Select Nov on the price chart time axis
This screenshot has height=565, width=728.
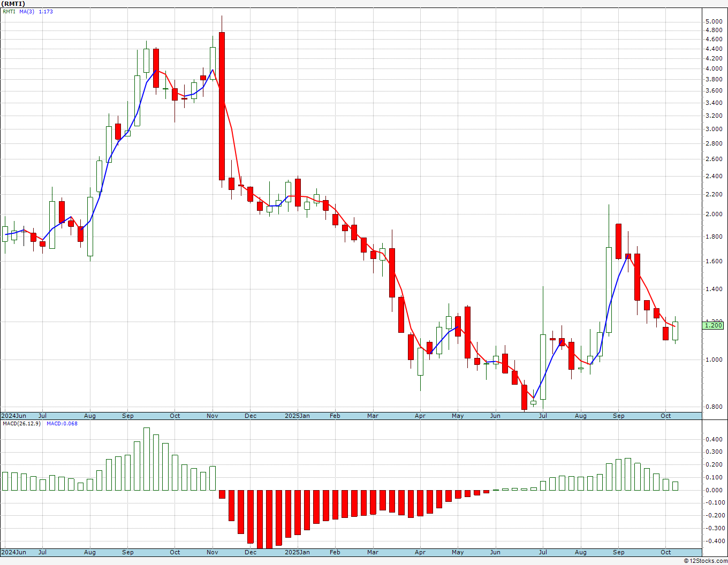pyautogui.click(x=212, y=416)
